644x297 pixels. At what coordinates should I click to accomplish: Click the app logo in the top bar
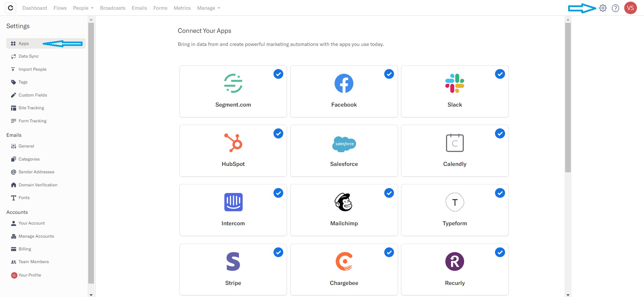[11, 8]
